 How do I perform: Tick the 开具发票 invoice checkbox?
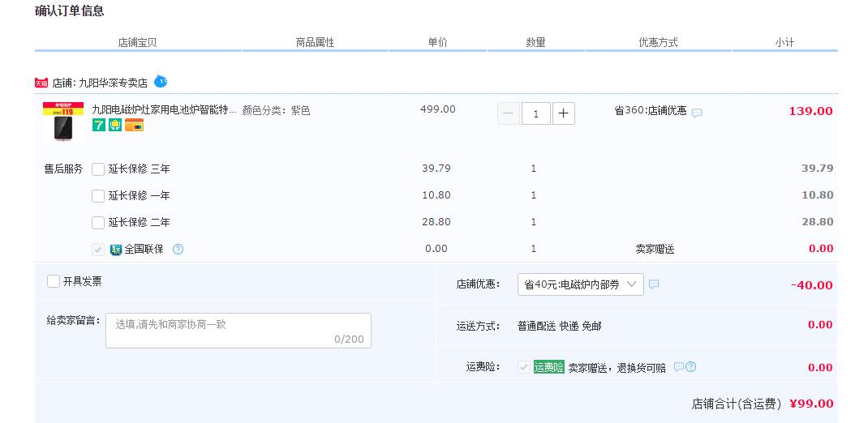(54, 281)
